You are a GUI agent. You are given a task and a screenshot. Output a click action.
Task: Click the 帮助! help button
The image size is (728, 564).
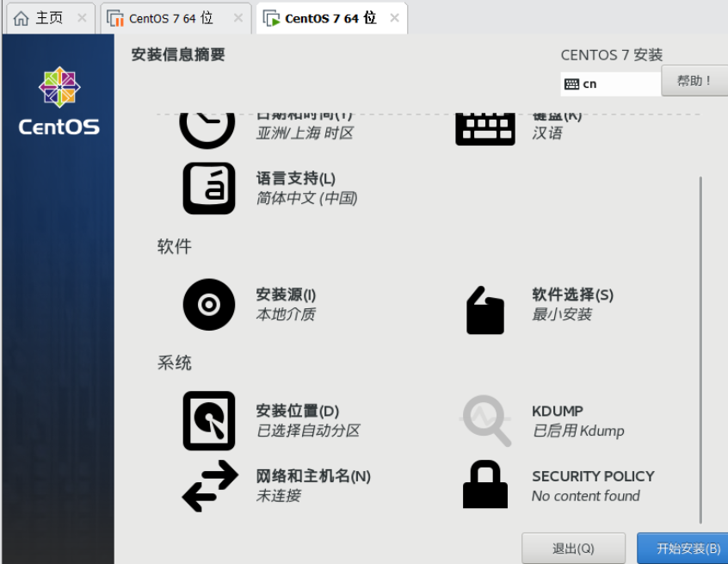[x=694, y=81]
